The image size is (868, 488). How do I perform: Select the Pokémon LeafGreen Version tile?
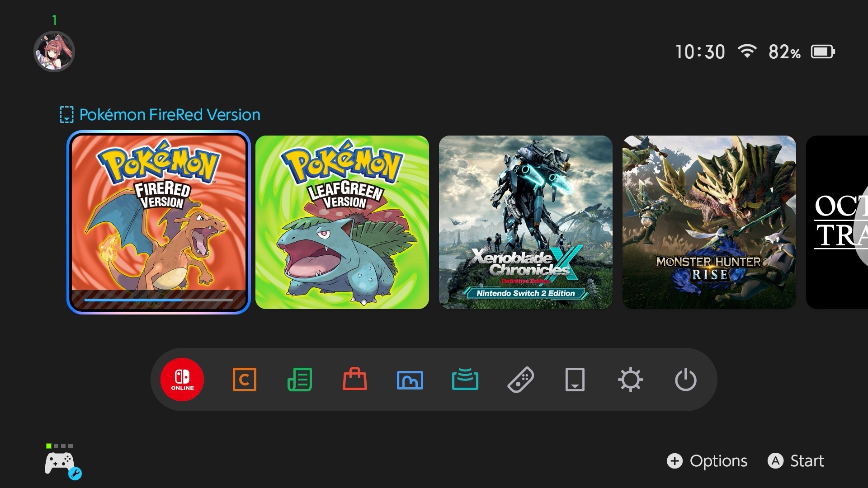342,222
